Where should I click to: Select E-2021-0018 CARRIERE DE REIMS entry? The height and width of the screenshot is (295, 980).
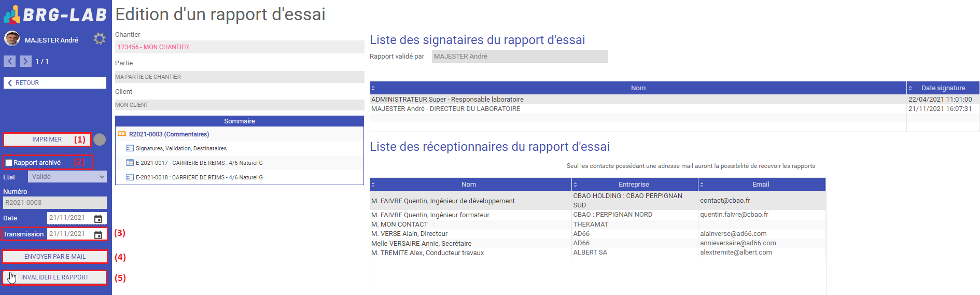tap(199, 177)
